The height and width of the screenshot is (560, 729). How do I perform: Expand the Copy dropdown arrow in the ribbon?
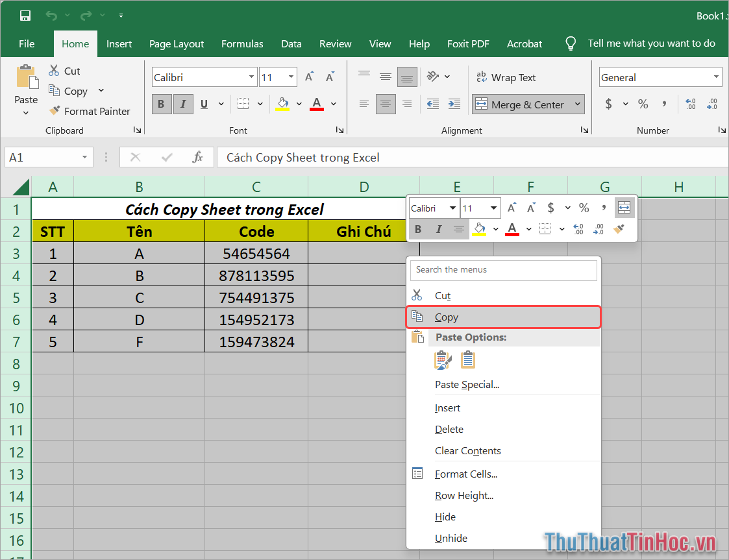[x=101, y=91]
